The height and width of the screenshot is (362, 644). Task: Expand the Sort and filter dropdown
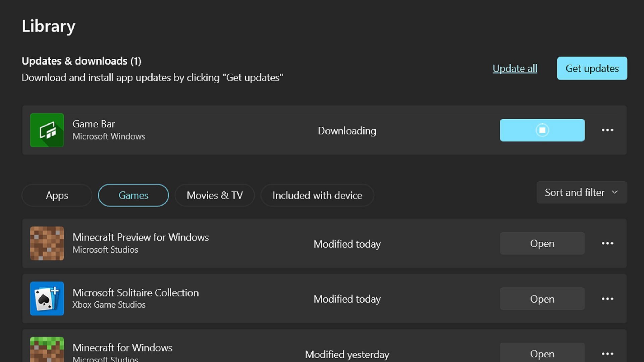(x=582, y=192)
